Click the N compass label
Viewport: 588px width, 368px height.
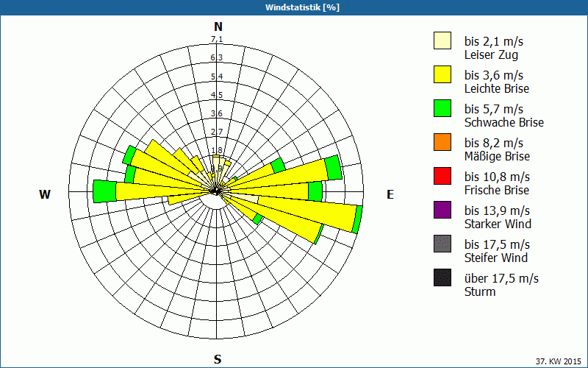(x=218, y=26)
